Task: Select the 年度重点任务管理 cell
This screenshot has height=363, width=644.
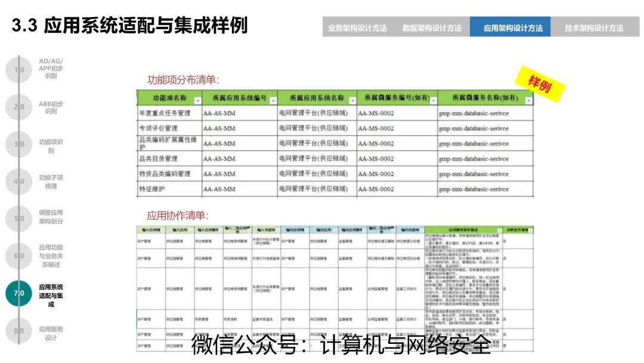Action: pos(169,113)
